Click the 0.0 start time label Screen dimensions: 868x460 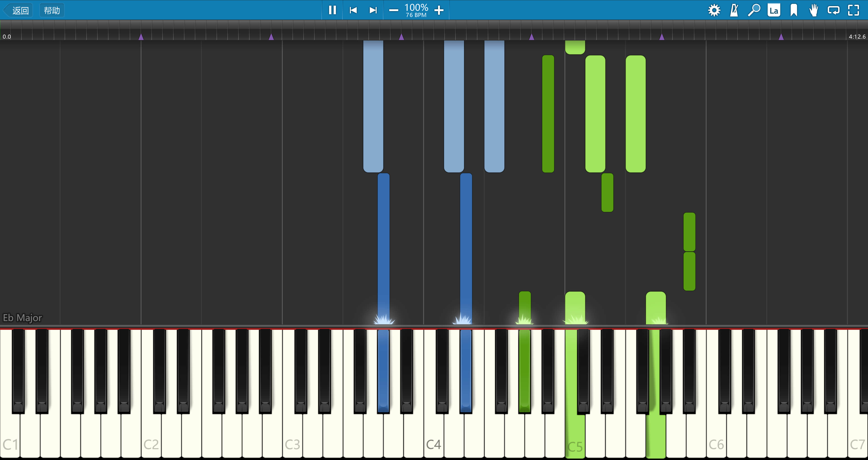7,37
